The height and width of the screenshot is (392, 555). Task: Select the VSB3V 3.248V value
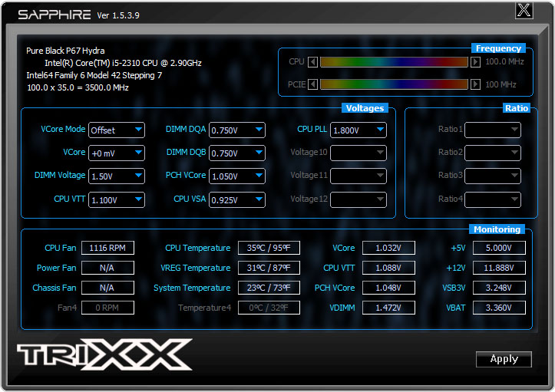click(499, 288)
